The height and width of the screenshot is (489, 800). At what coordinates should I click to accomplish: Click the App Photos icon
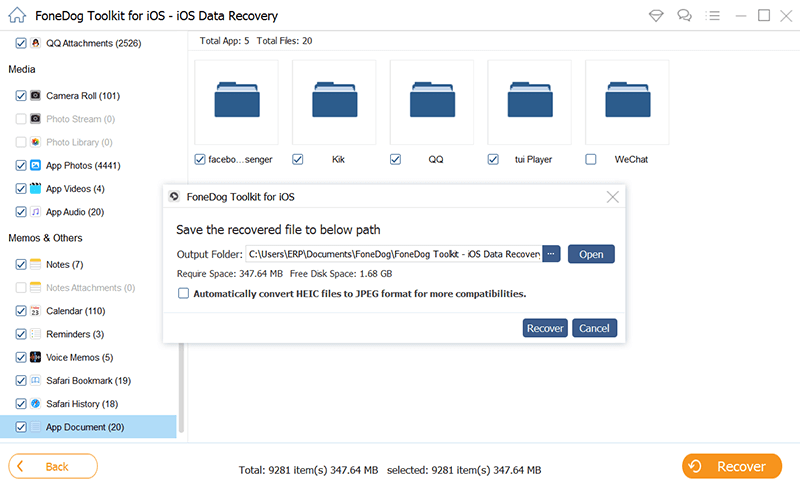point(35,165)
